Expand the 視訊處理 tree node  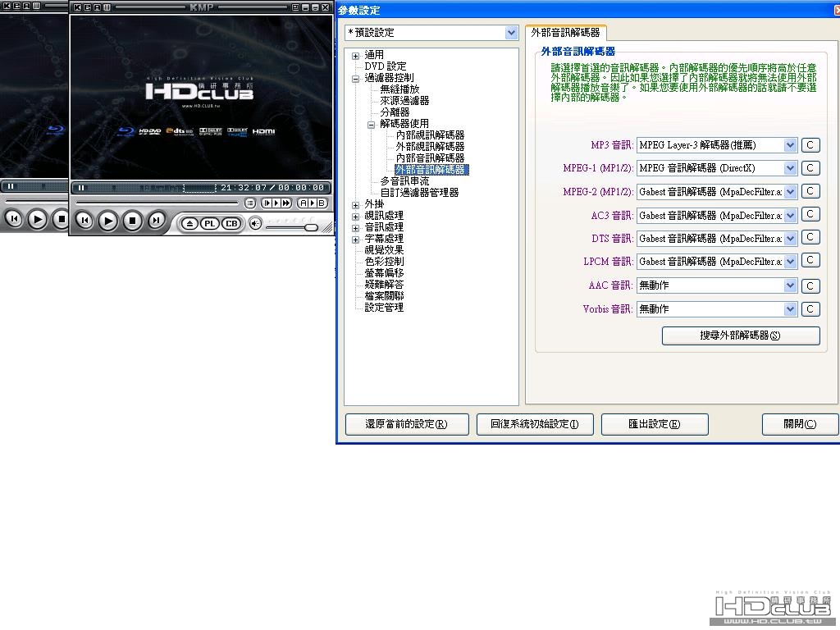point(355,217)
